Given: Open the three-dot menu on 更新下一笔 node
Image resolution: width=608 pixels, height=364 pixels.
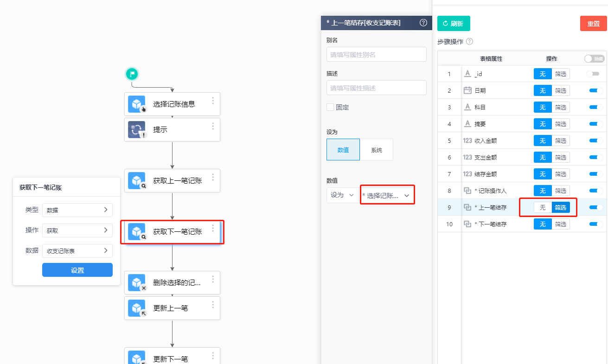Looking at the screenshot, I should point(213,356).
